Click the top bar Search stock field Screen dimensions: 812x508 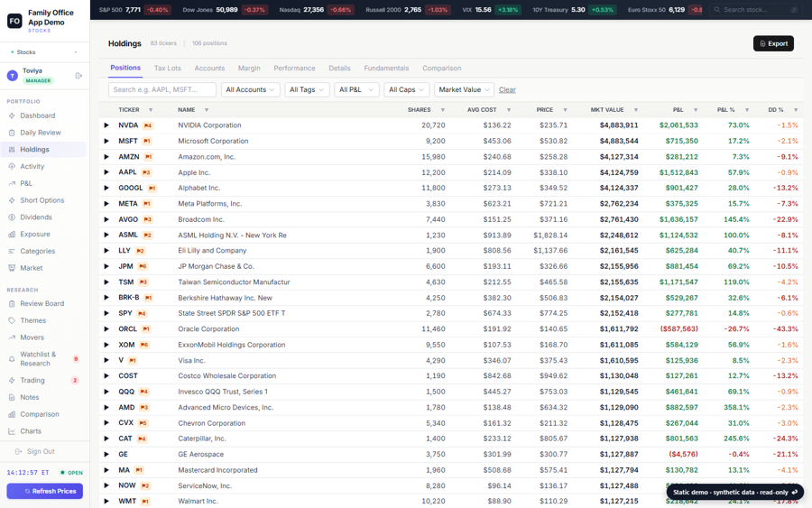755,10
